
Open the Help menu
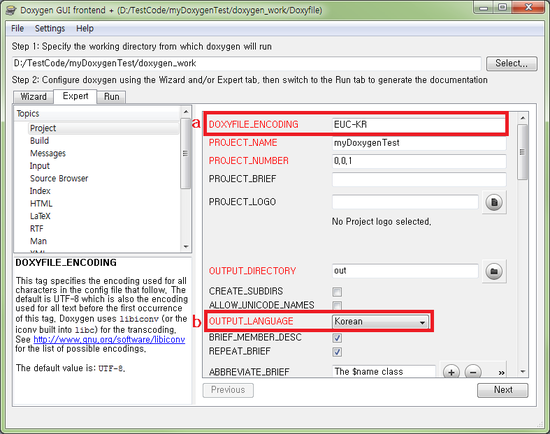pos(85,28)
